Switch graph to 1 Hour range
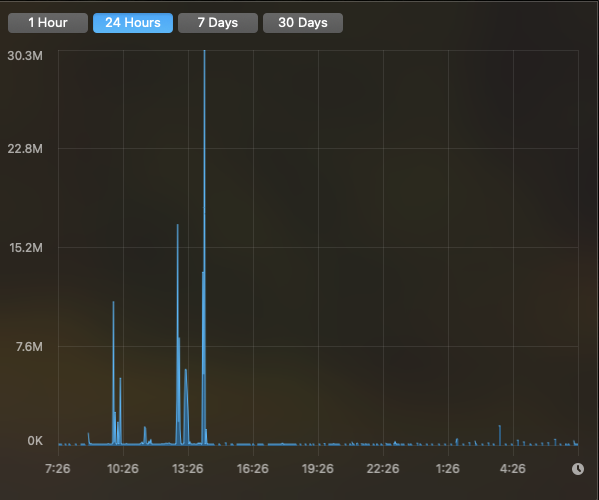The height and width of the screenshot is (500, 599). (x=48, y=23)
